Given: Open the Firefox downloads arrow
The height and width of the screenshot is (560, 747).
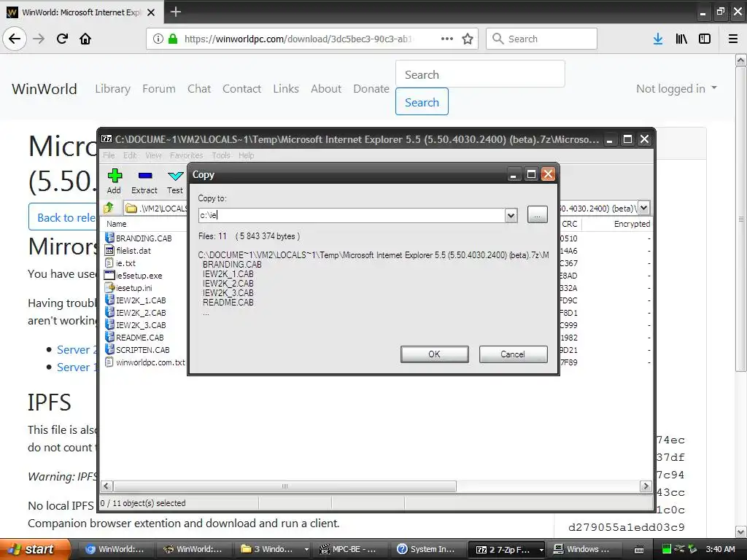Looking at the screenshot, I should pyautogui.click(x=658, y=39).
